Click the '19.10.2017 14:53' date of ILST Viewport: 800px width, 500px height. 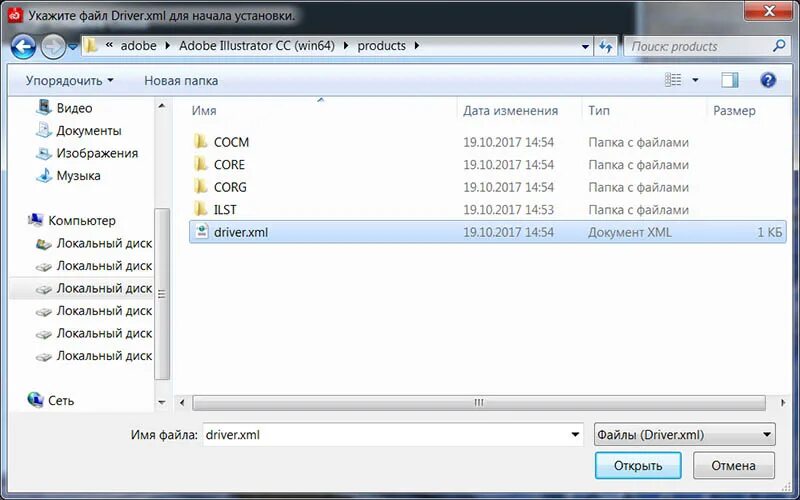coord(508,210)
